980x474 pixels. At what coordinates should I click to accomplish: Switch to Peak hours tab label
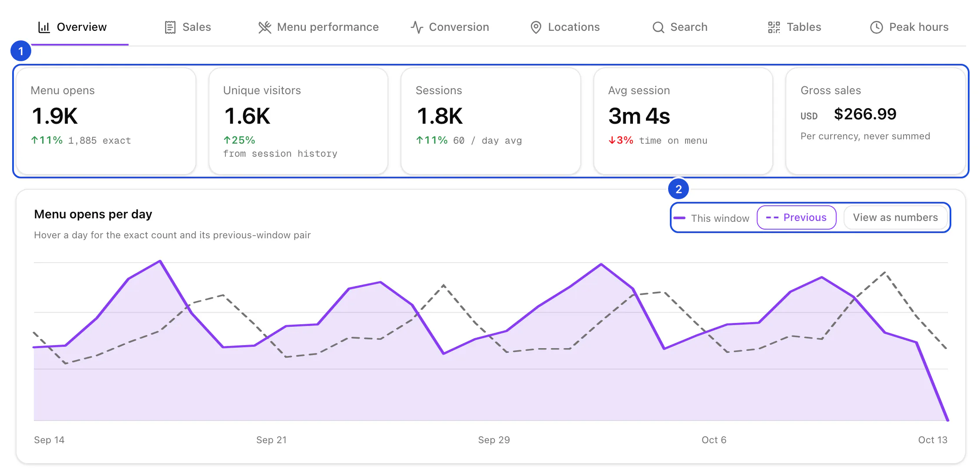919,27
